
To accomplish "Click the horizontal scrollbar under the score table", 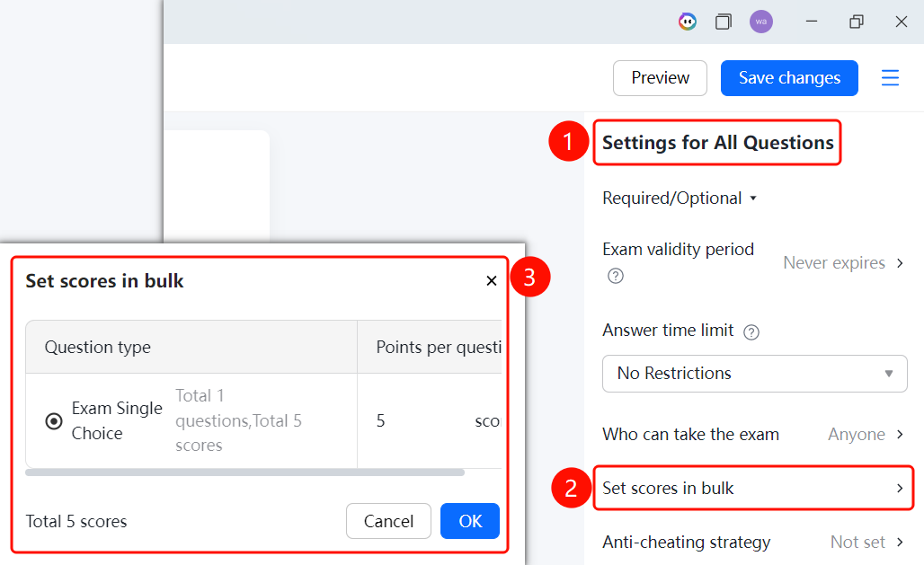I will [245, 472].
